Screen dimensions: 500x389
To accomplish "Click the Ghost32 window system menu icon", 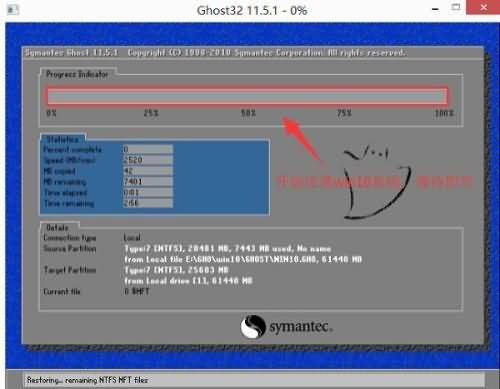I will point(13,10).
